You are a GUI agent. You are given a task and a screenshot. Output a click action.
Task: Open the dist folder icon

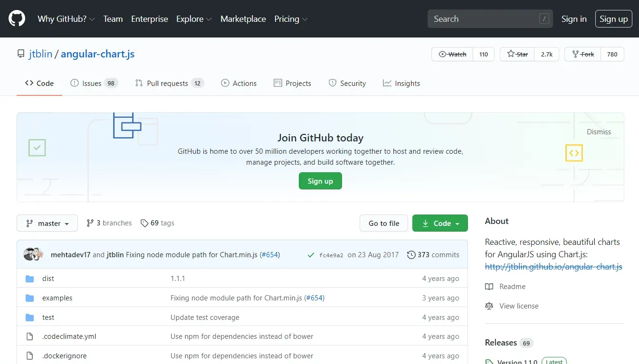tap(30, 279)
